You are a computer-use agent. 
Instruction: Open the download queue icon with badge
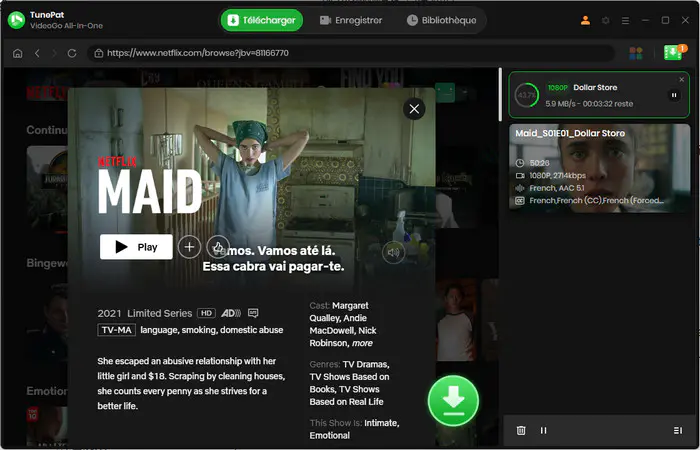click(x=674, y=52)
